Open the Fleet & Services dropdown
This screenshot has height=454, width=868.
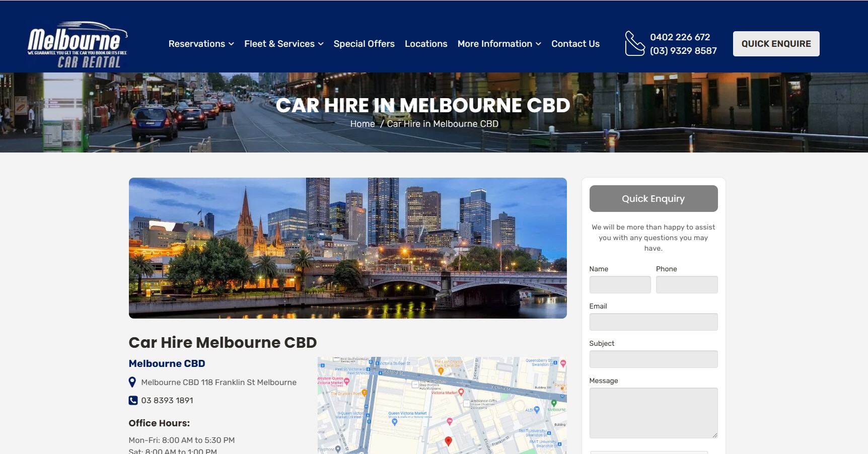pos(283,44)
